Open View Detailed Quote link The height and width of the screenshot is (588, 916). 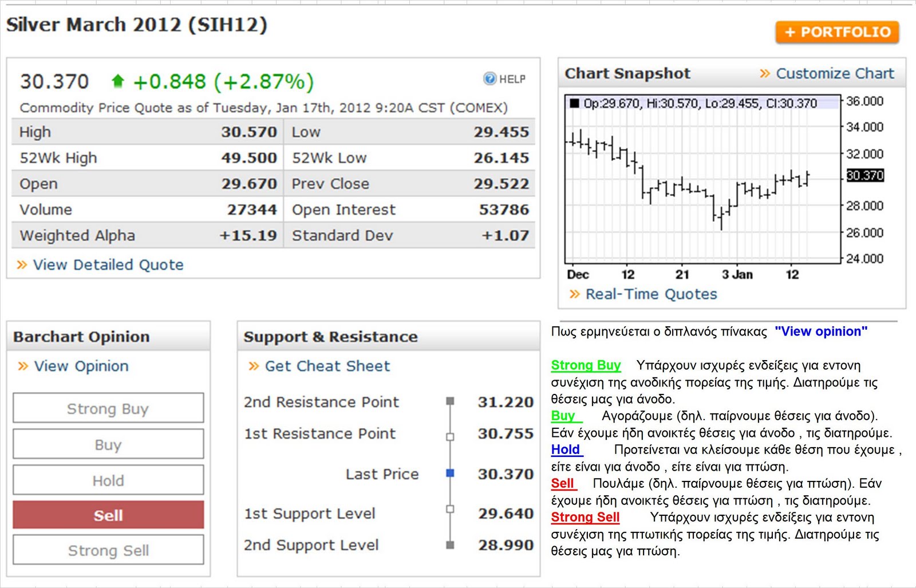108,265
